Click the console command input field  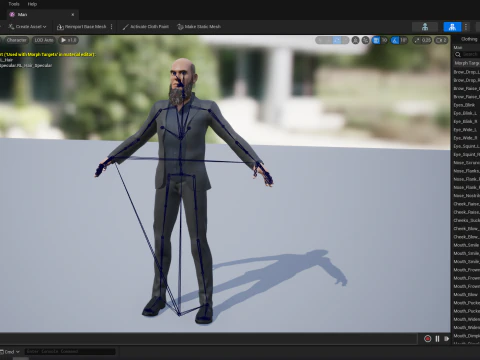tap(70, 351)
